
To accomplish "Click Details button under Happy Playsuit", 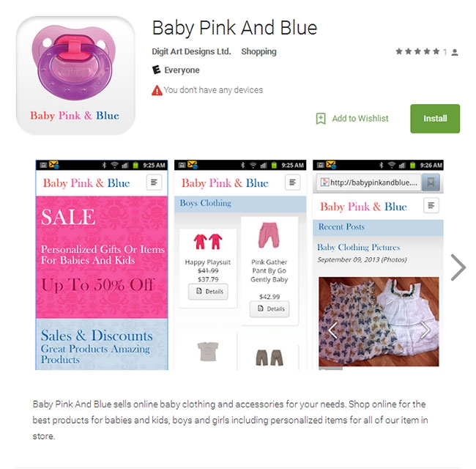I will [x=208, y=292].
